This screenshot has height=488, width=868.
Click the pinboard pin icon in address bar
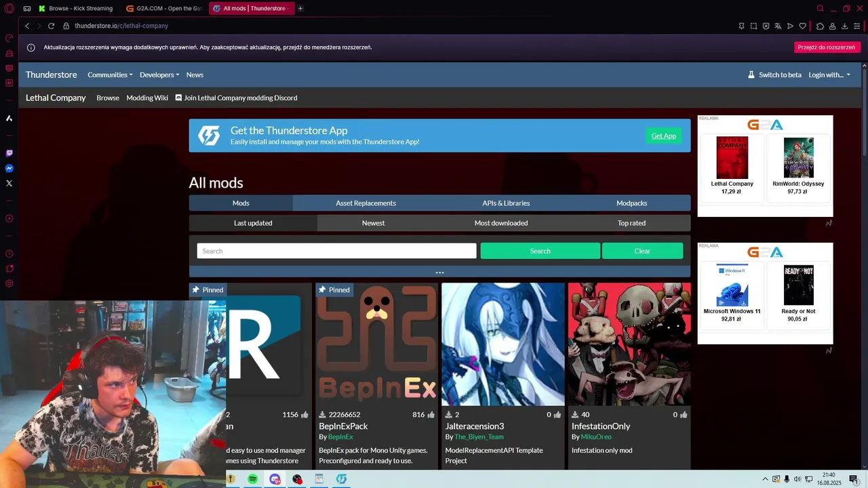click(741, 26)
